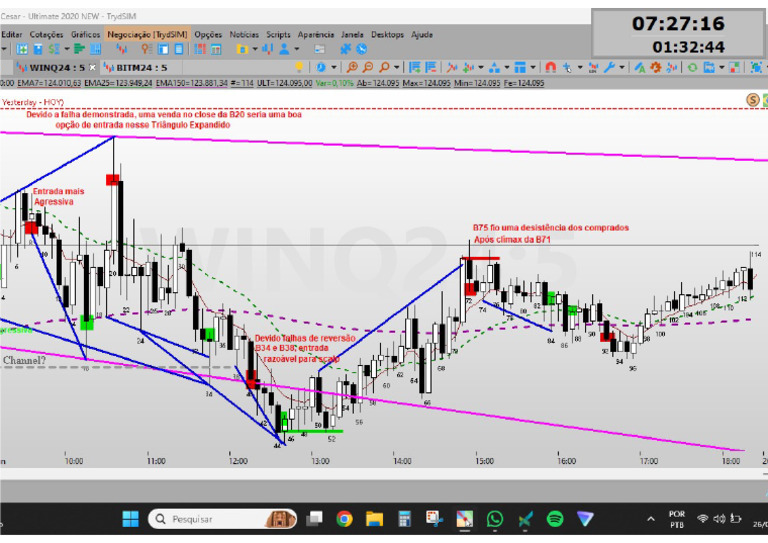Click the Windows Start button
The image size is (768, 543).
[x=130, y=519]
